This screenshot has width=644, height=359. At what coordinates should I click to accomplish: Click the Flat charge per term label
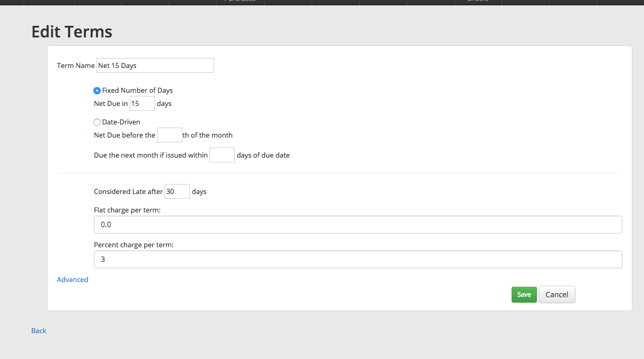(x=127, y=210)
